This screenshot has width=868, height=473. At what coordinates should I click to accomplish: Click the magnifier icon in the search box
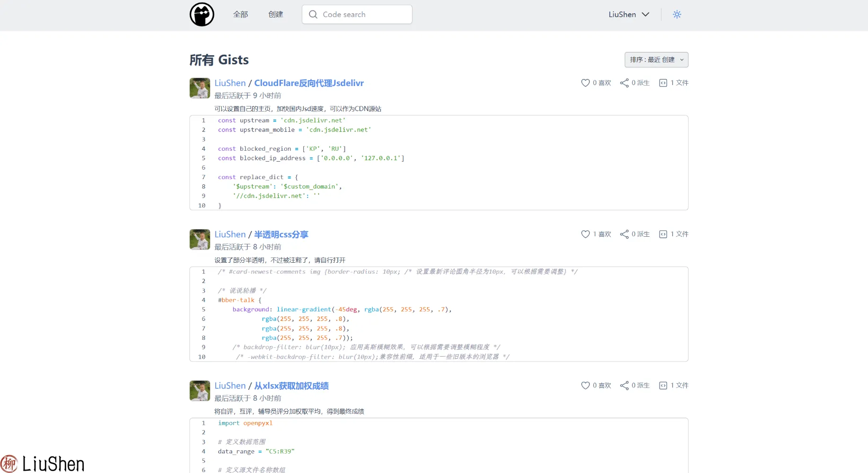[x=313, y=14]
